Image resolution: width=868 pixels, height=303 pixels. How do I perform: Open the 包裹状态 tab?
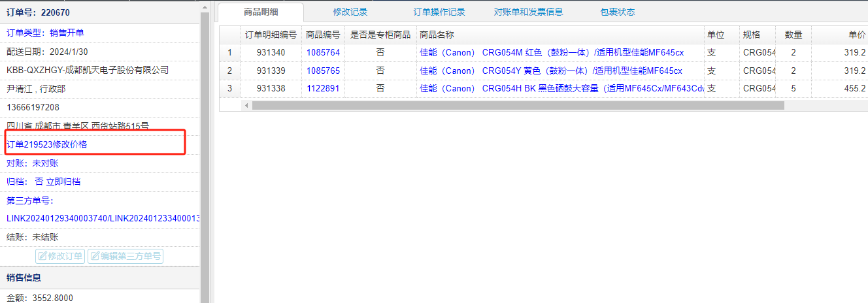(618, 12)
